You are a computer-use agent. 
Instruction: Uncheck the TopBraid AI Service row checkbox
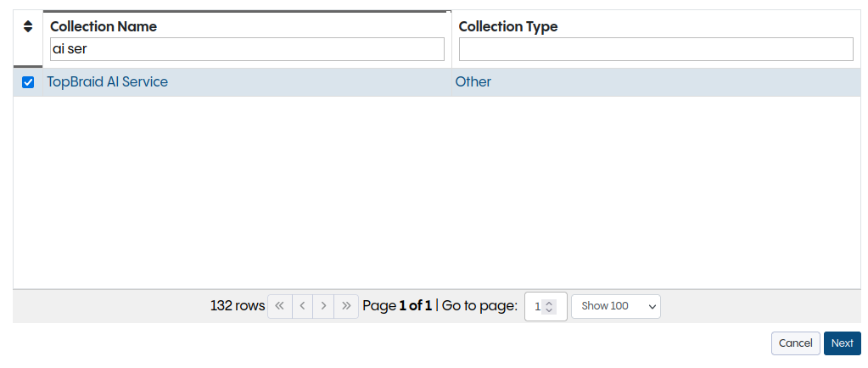pyautogui.click(x=28, y=82)
